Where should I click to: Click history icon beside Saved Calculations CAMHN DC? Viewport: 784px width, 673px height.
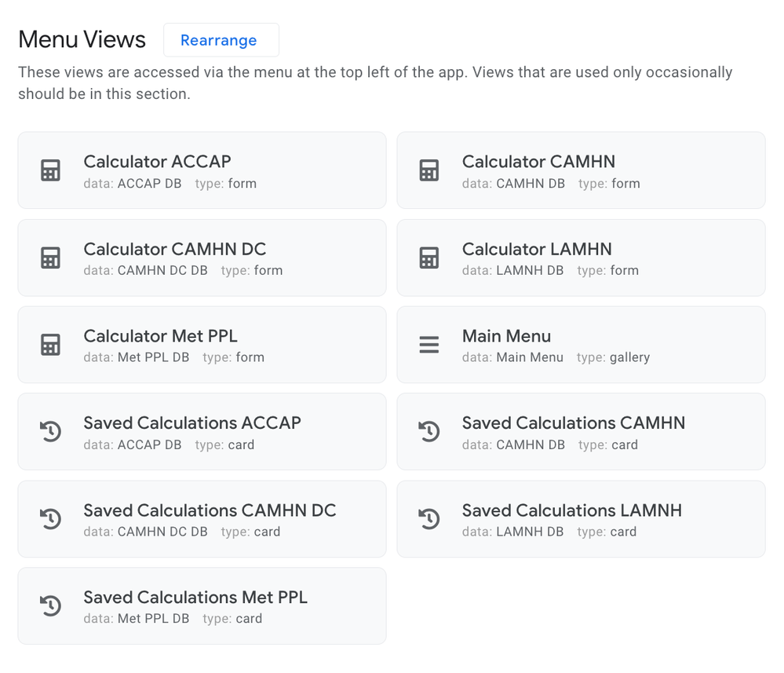[x=50, y=518]
